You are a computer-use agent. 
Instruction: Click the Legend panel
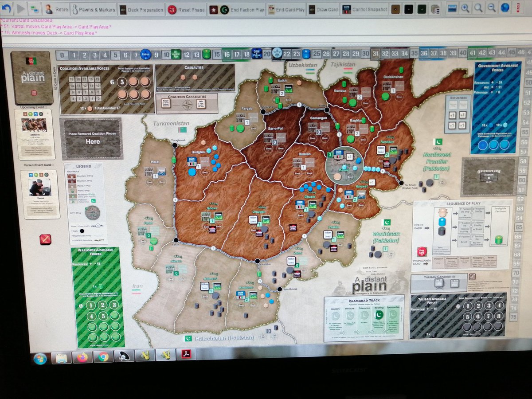pyautogui.click(x=86, y=203)
